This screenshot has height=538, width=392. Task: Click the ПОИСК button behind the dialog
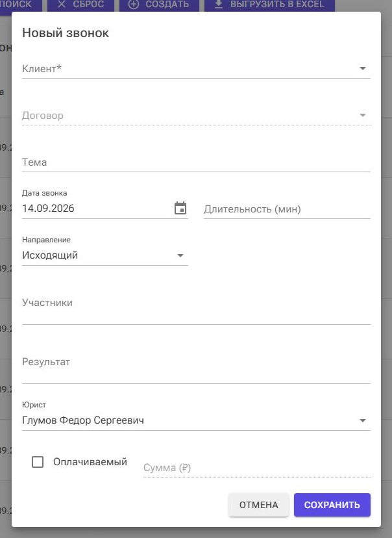[x=21, y=5]
